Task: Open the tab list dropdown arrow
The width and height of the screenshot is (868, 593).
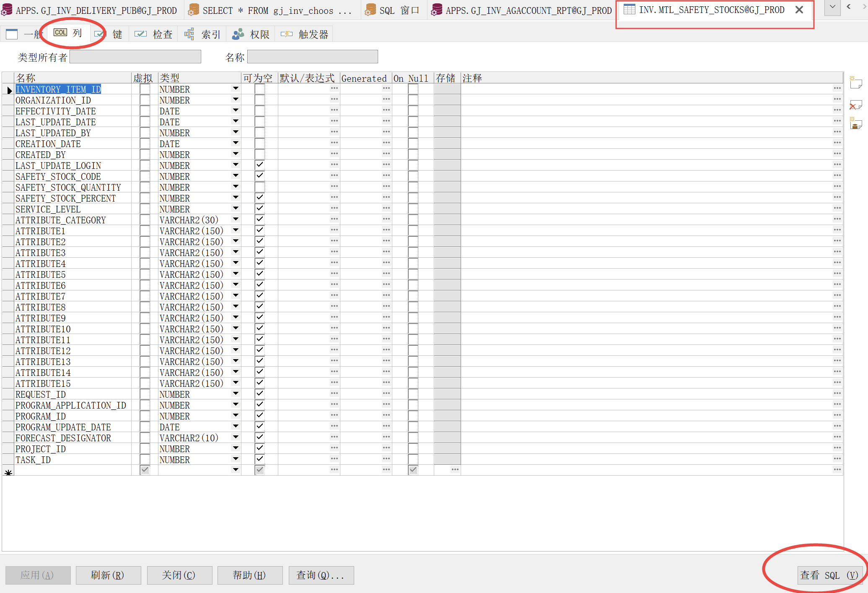Action: tap(832, 7)
